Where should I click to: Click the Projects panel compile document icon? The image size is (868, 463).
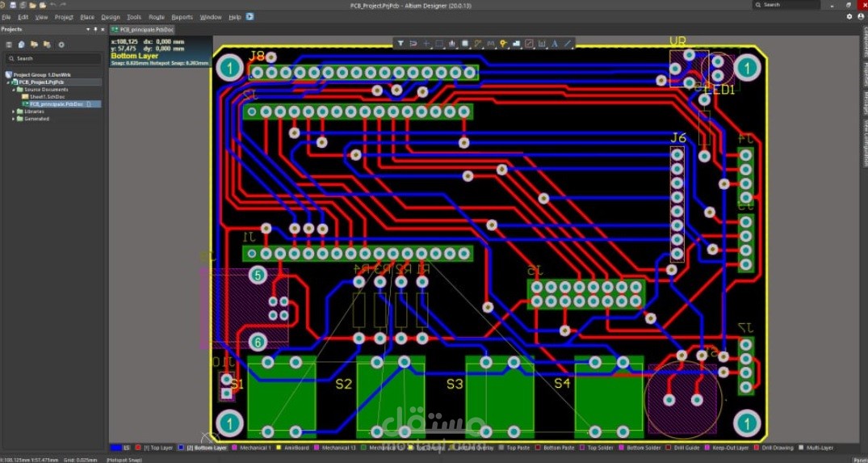(21, 44)
